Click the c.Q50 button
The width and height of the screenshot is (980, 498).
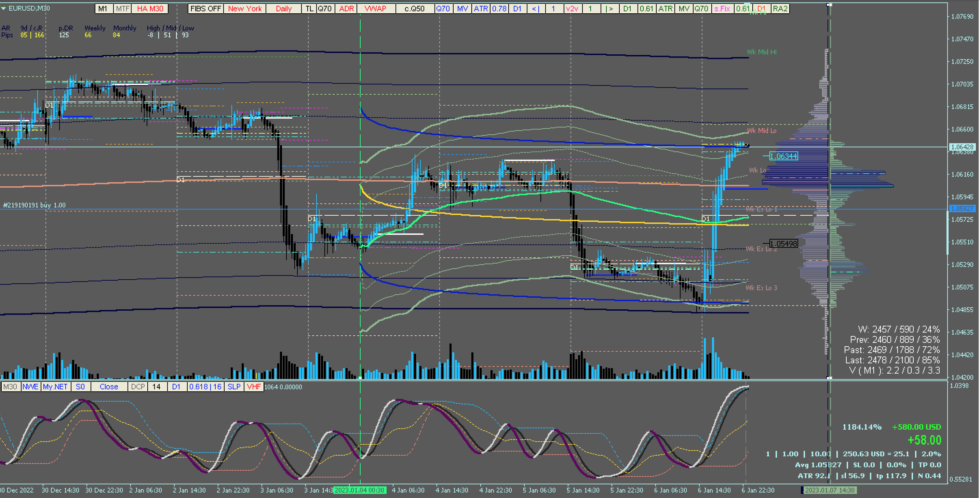tap(414, 8)
